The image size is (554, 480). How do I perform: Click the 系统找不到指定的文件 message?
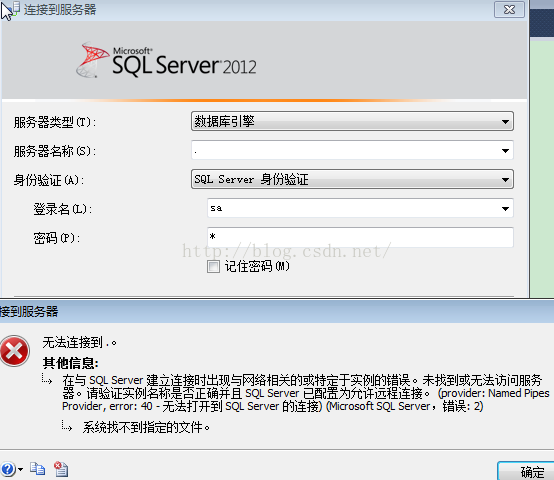[x=146, y=427]
